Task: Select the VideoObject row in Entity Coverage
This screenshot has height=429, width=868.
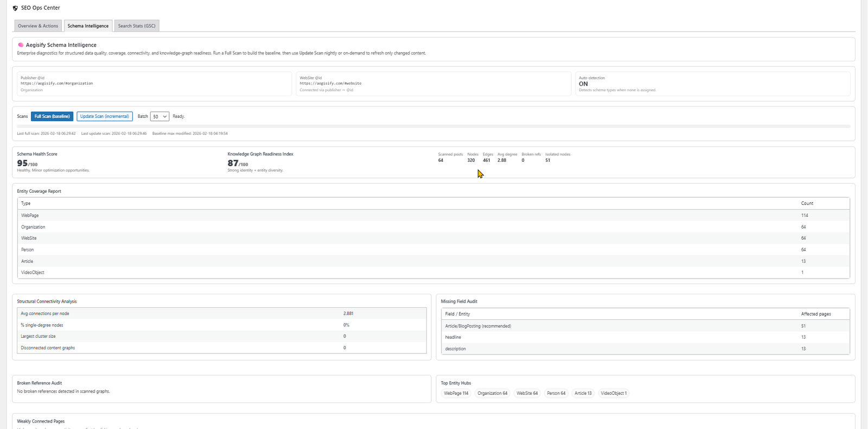Action: point(33,273)
